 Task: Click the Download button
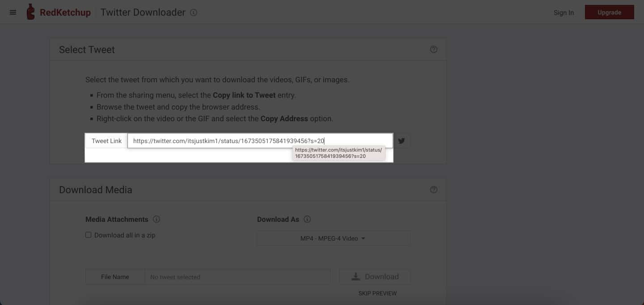point(375,277)
